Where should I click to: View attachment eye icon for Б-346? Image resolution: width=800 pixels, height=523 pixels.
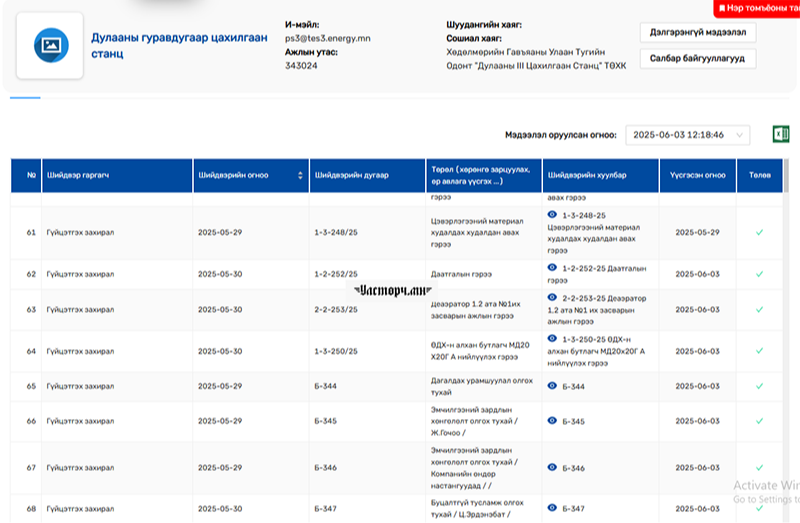(x=552, y=467)
